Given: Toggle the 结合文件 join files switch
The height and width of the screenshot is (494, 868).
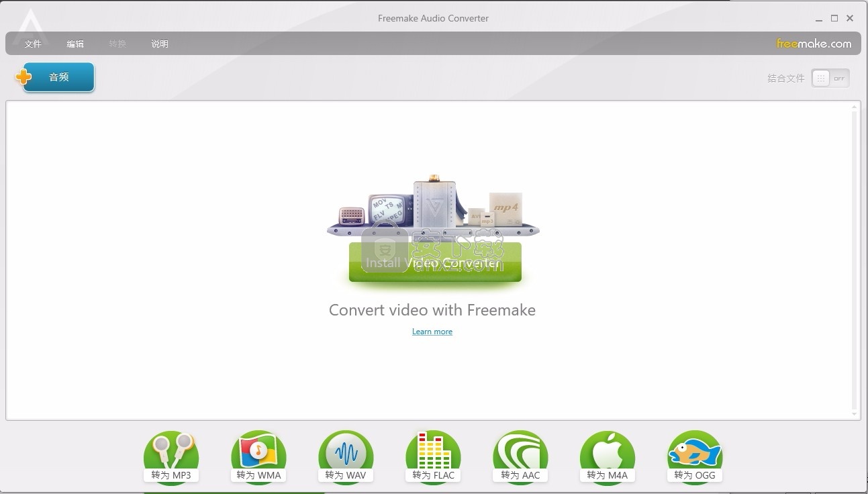Looking at the screenshot, I should [830, 79].
